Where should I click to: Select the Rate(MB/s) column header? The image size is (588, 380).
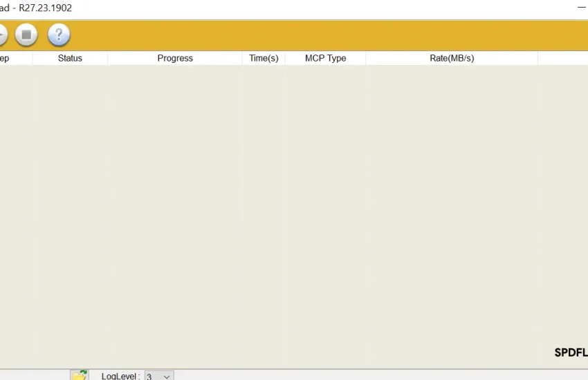point(452,59)
